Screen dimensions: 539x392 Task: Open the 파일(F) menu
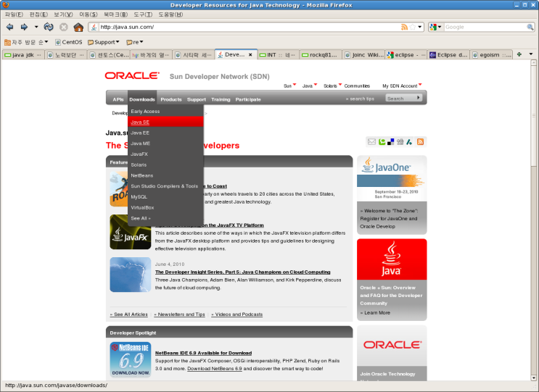pyautogui.click(x=14, y=14)
